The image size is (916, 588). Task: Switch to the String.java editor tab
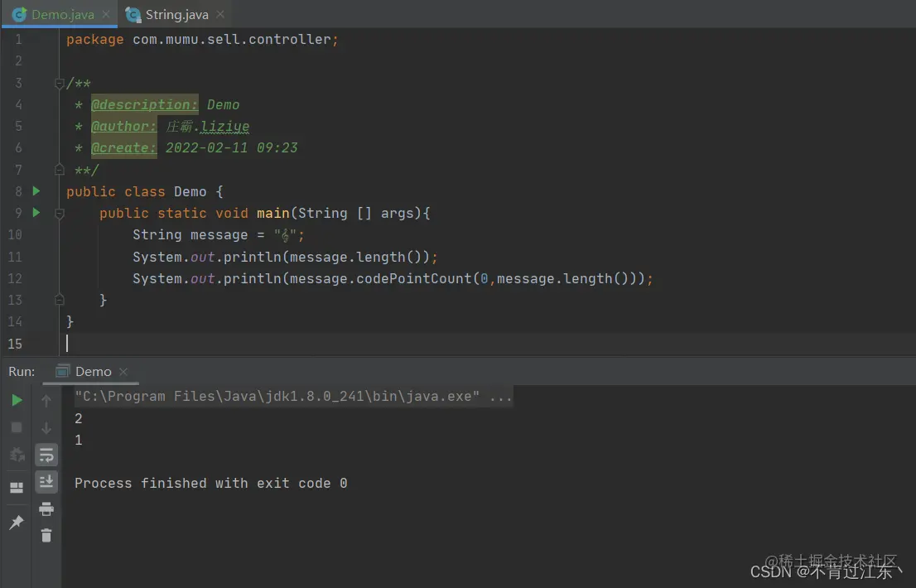(176, 15)
